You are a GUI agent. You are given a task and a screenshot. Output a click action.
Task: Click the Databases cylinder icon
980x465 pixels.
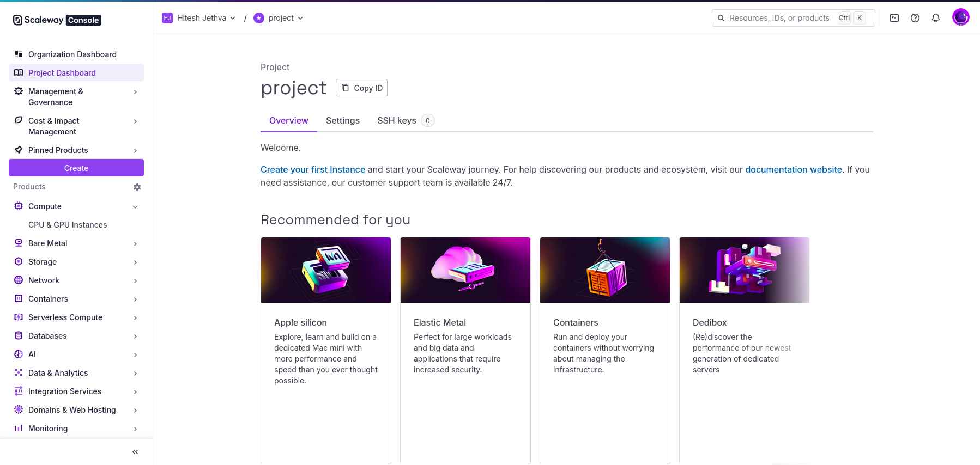coord(19,335)
